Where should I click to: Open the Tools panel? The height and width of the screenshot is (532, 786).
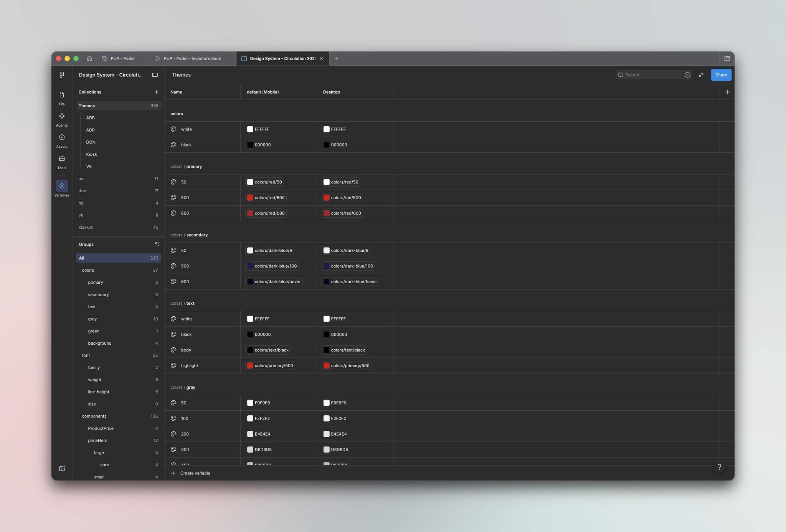(62, 162)
